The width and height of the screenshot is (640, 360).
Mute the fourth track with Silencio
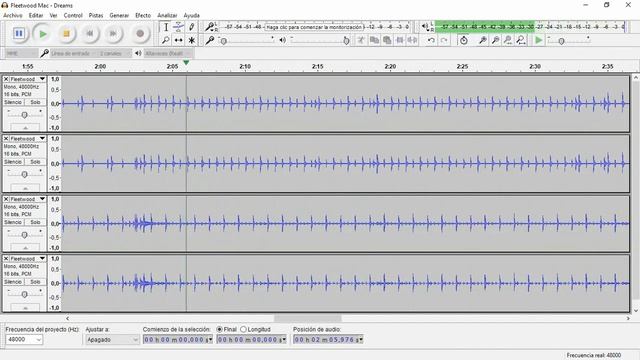point(13,282)
